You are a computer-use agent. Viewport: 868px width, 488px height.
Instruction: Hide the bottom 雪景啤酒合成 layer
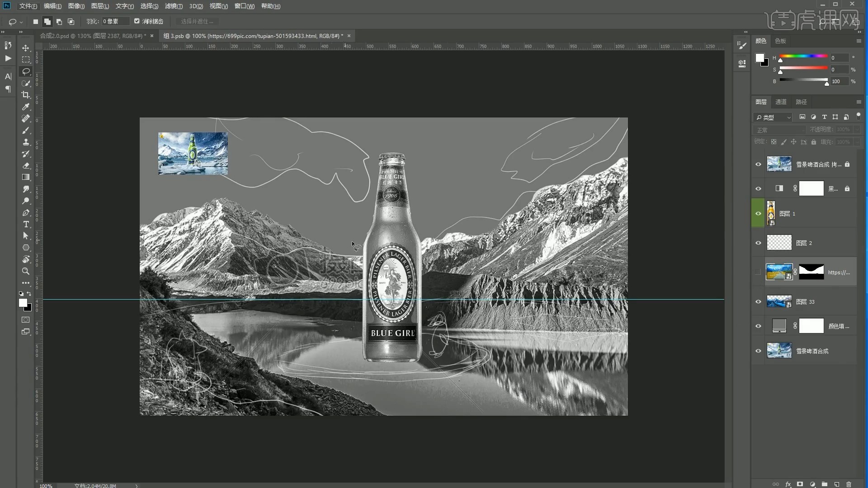pos(758,351)
